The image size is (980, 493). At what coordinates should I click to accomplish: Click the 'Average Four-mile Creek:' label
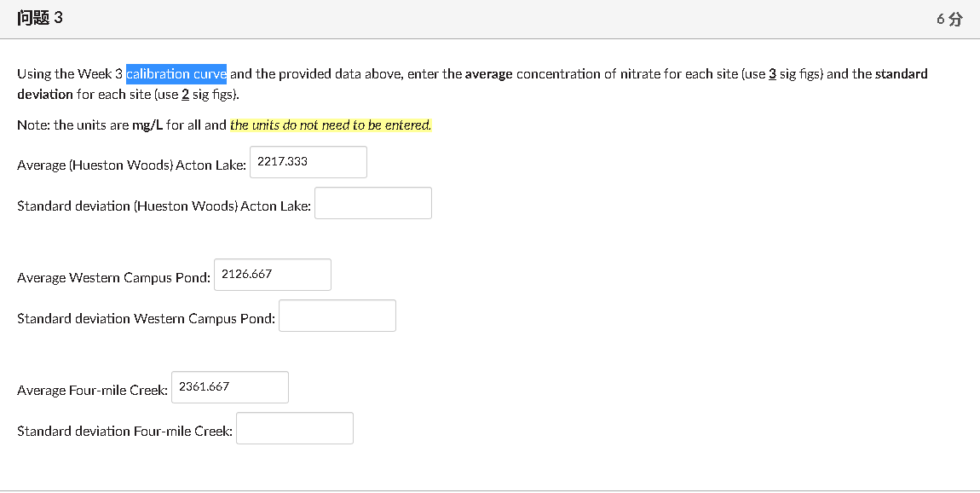93,391
